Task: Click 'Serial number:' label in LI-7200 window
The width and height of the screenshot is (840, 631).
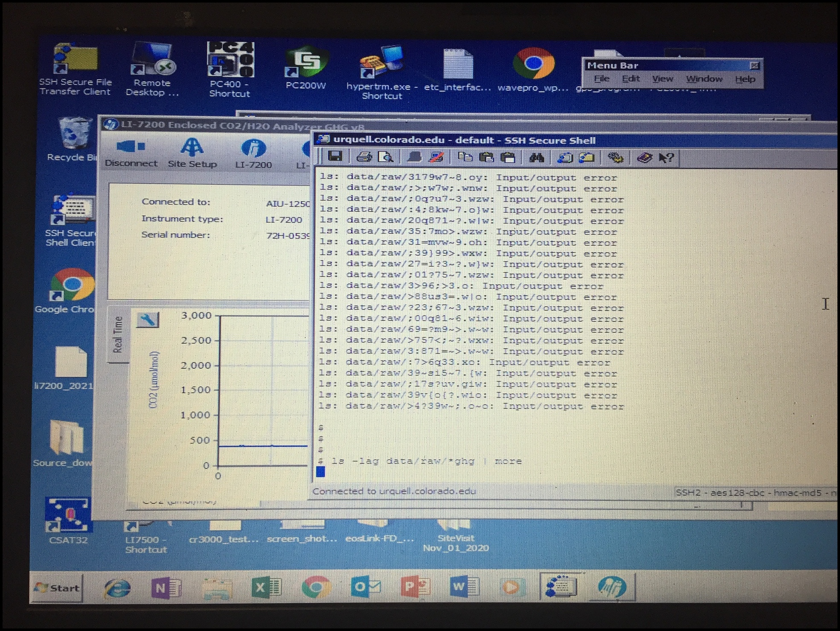Action: tap(176, 235)
